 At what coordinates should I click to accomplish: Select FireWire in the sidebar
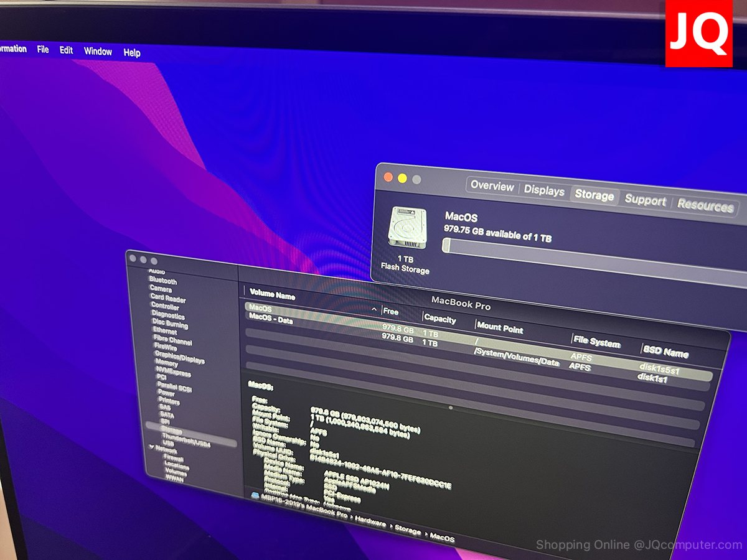tap(166, 347)
